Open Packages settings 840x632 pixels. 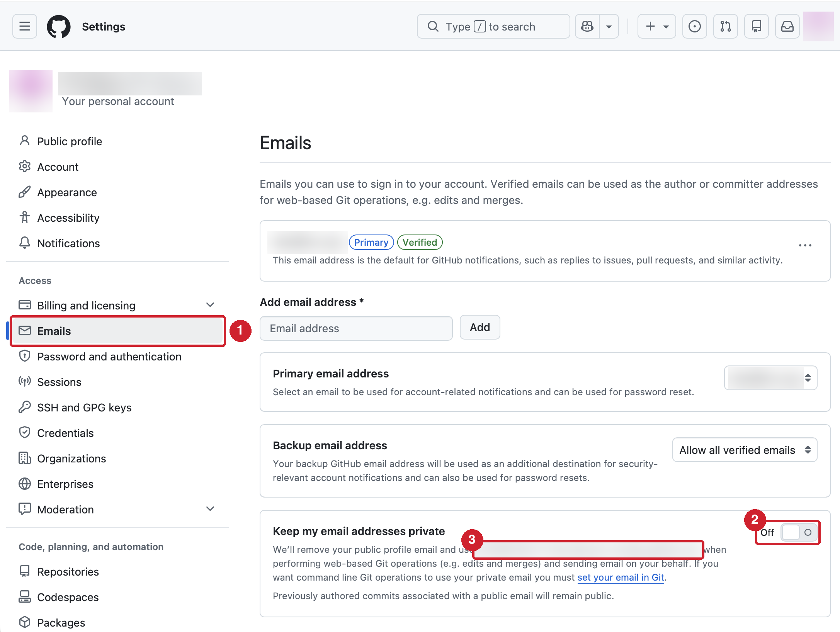[61, 623]
